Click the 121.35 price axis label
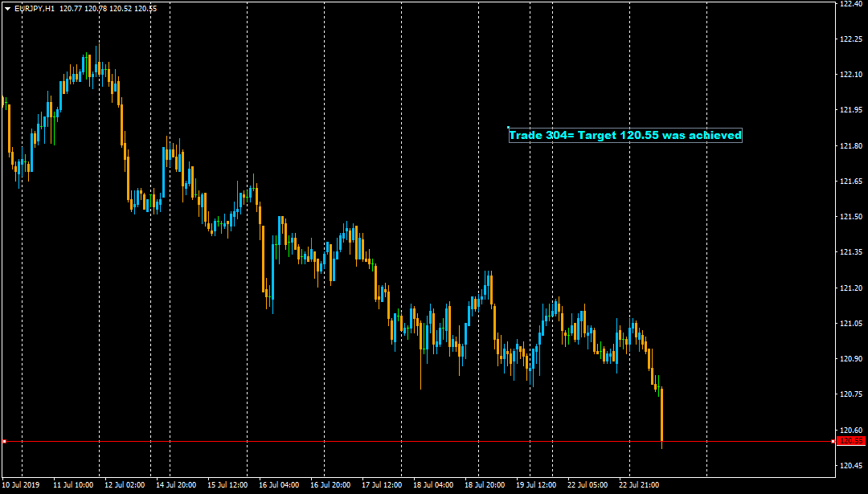Viewport: 868px width, 494px height. point(851,252)
